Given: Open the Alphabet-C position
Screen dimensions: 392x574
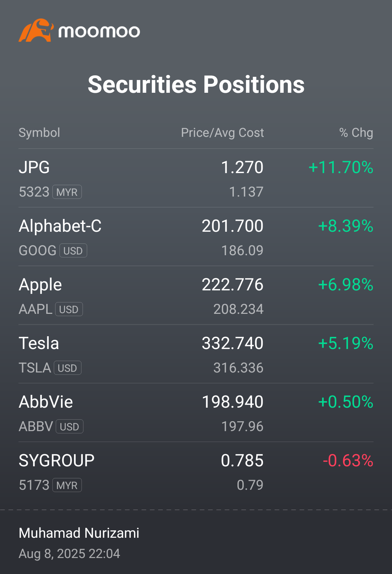Looking at the screenshot, I should (x=196, y=237).
